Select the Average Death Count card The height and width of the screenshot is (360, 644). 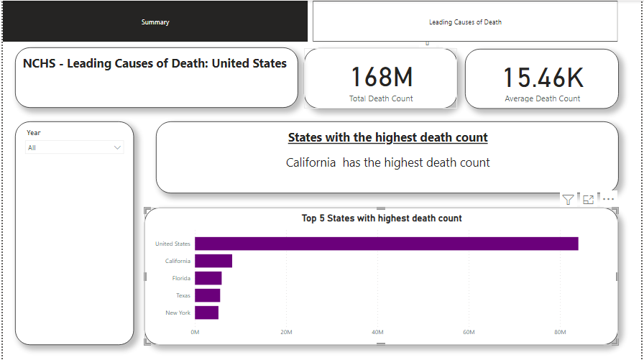[542, 79]
